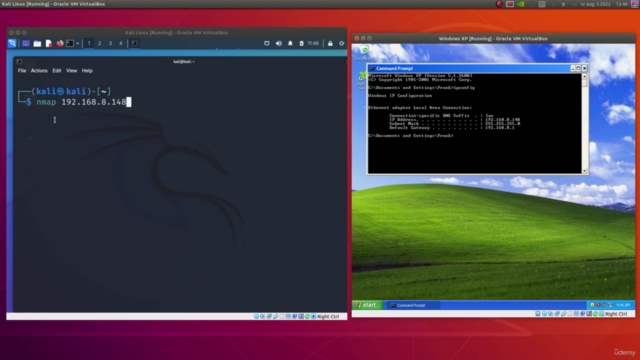Close the Windows XP VirtualBox window
Viewport: 640px width, 360px height.
pos(356,38)
